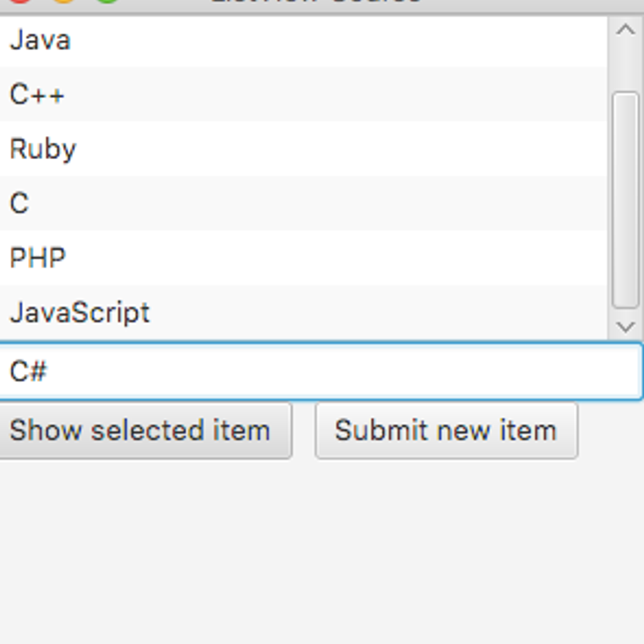This screenshot has width=644, height=644.
Task: Select the single-letter C list entry
Action: point(19,203)
